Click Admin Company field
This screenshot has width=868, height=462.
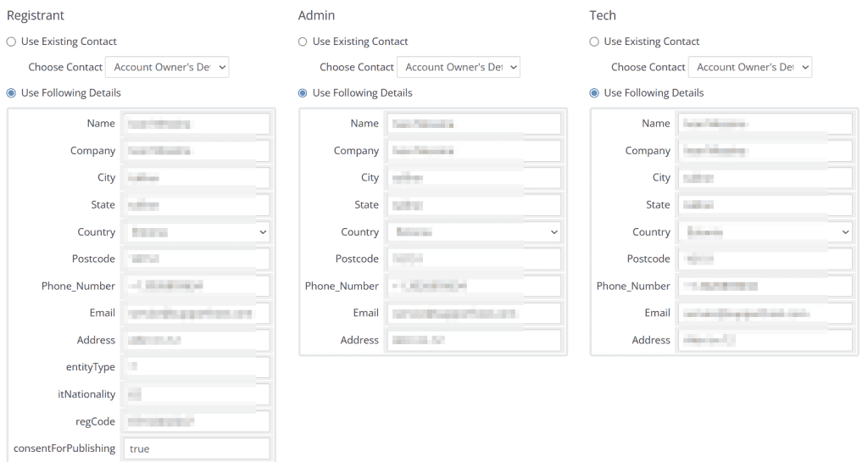[474, 151]
